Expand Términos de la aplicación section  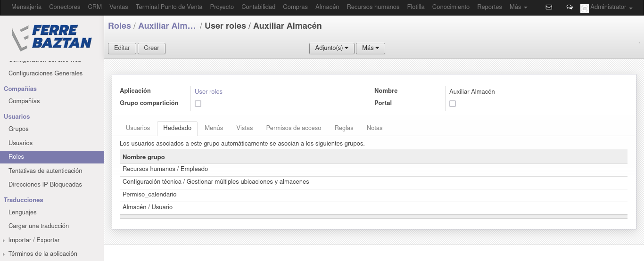click(x=42, y=254)
